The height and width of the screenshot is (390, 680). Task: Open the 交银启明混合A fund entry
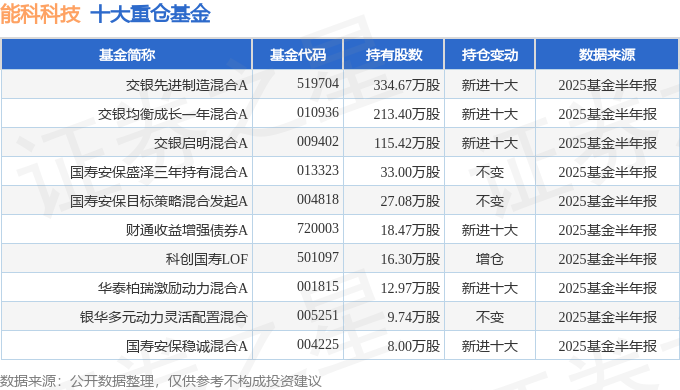click(x=201, y=143)
